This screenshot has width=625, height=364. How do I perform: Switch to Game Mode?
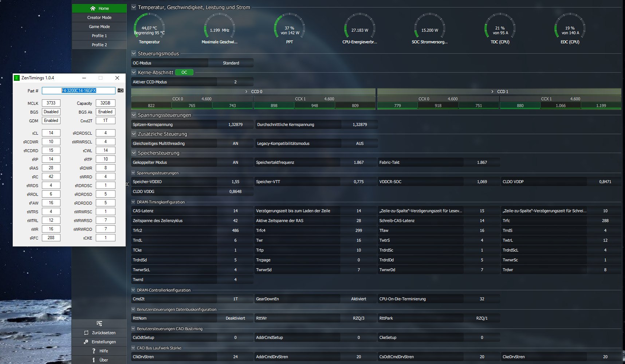click(x=99, y=27)
